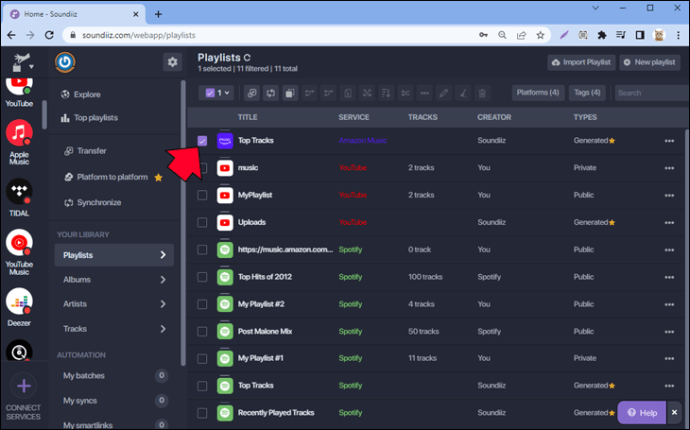Screen dimensions: 690x430
Task: Select the TIDAL service icon
Action: (19, 191)
